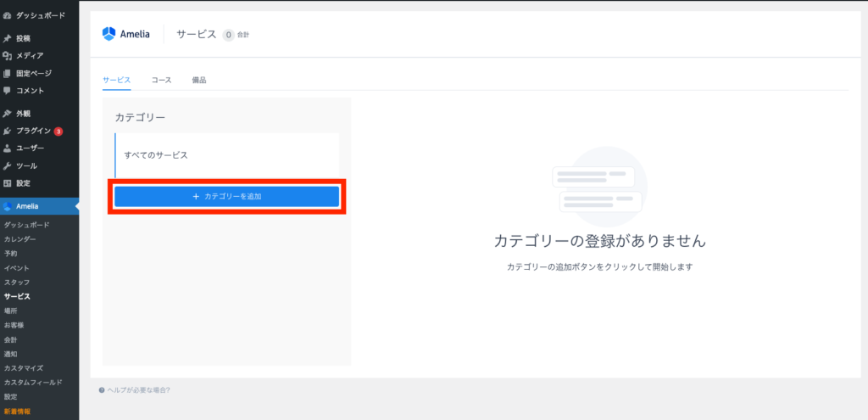Viewport: 868px width, 420px height.
Task: Open Amelia カレンダー submenu item
Action: tap(19, 239)
